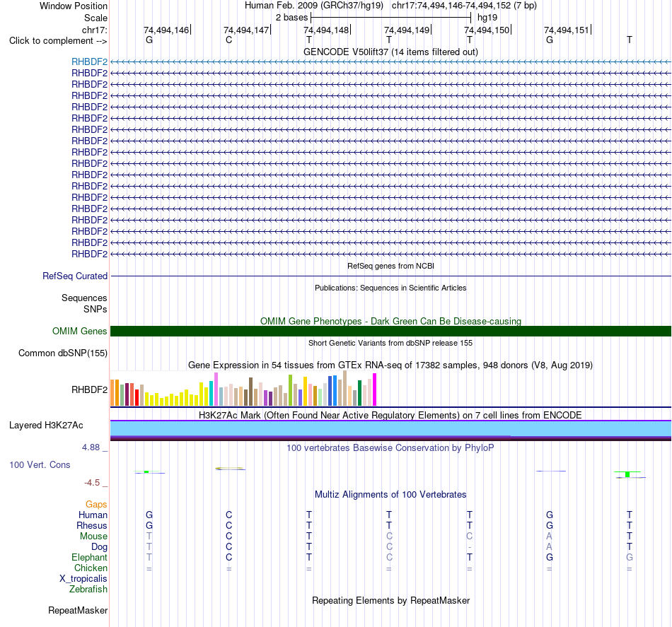Click the 'Human Feb. 2009 (GRCh37/hg19)' assembly title
The image size is (672, 627).
pos(313,6)
